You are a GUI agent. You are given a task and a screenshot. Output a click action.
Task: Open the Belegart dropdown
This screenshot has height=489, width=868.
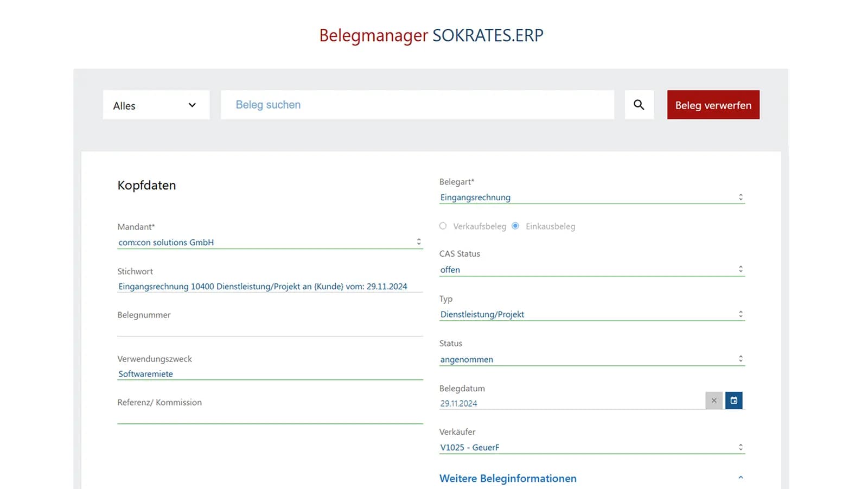pos(591,198)
